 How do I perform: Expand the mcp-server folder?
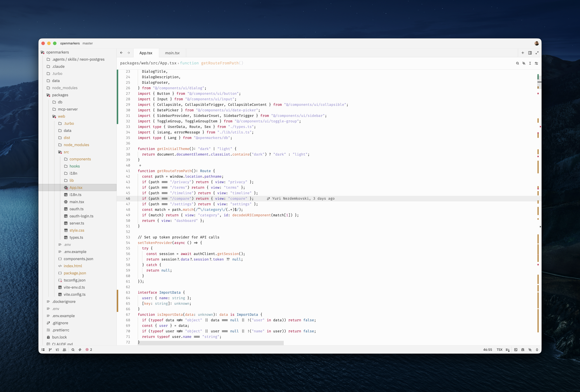pyautogui.click(x=77, y=109)
